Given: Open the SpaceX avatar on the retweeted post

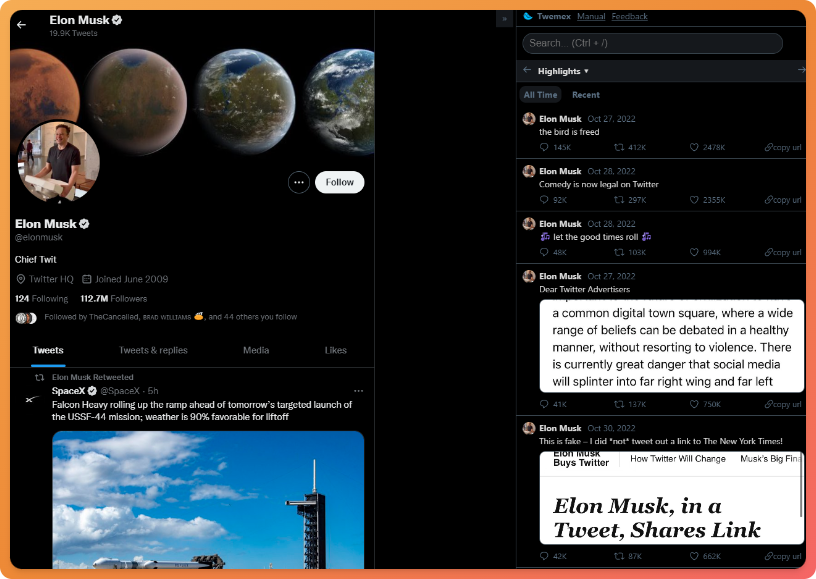Looking at the screenshot, I should click(x=32, y=399).
